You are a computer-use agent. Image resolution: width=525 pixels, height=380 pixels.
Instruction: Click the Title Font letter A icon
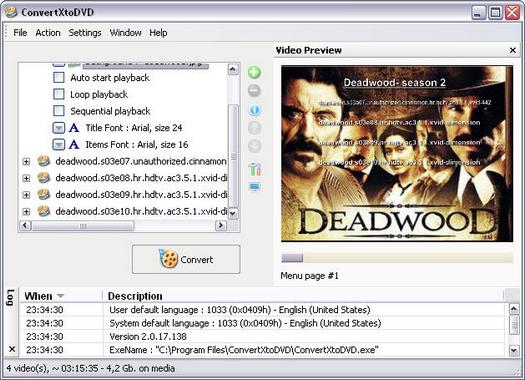pyautogui.click(x=74, y=128)
